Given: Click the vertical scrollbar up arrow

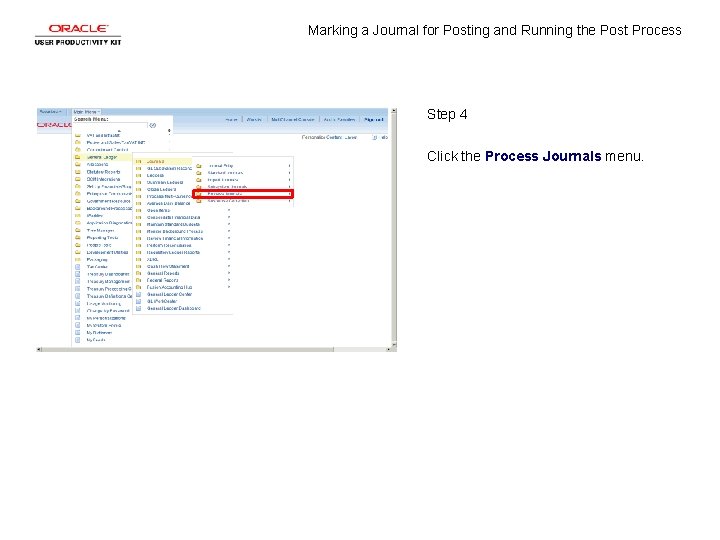Looking at the screenshot, I should (394, 111).
